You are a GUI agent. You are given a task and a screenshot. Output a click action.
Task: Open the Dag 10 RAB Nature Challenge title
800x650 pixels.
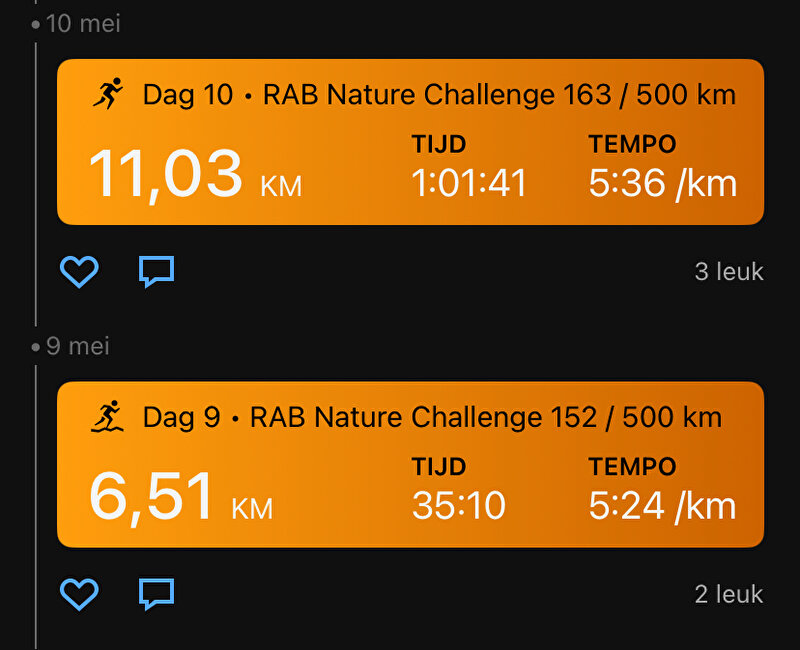tap(439, 95)
